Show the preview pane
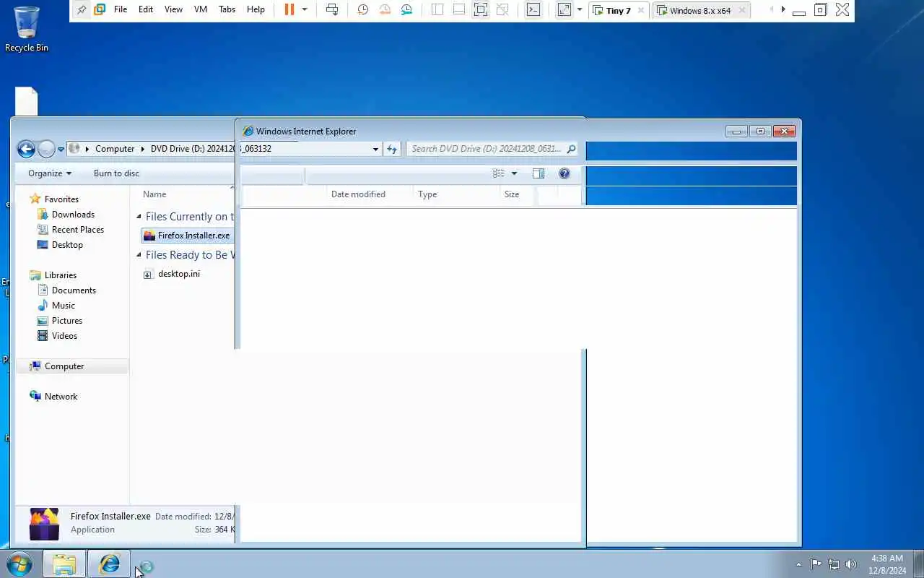This screenshot has width=924, height=578. (x=539, y=173)
